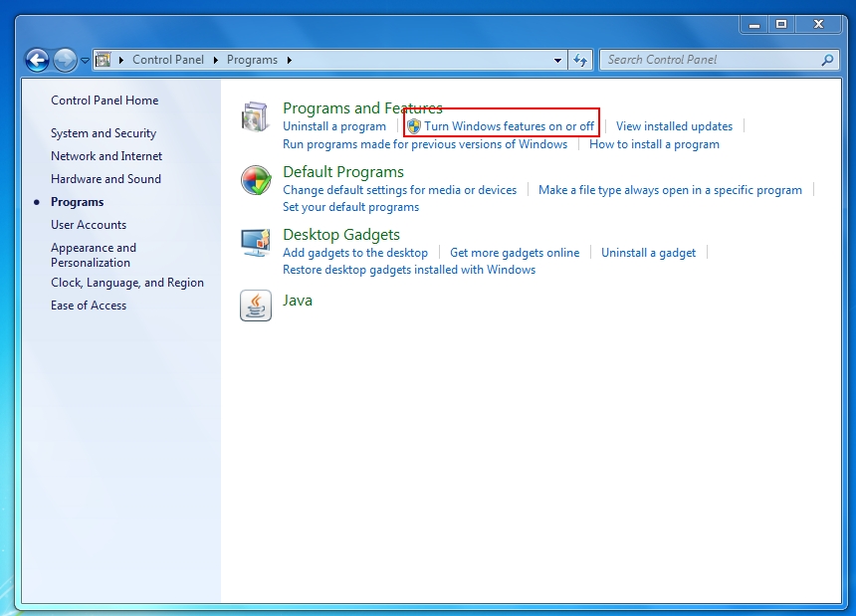Select Programs in the left sidebar
Image resolution: width=856 pixels, height=616 pixels.
click(77, 202)
